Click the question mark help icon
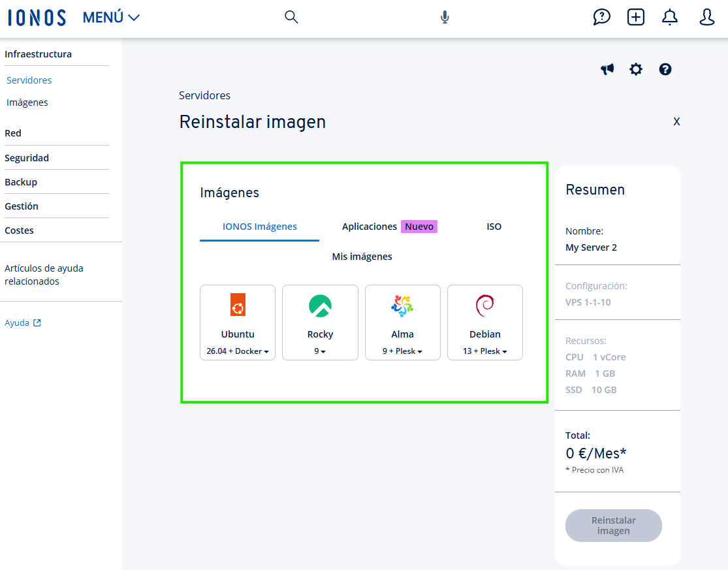This screenshot has width=728, height=570. click(665, 69)
